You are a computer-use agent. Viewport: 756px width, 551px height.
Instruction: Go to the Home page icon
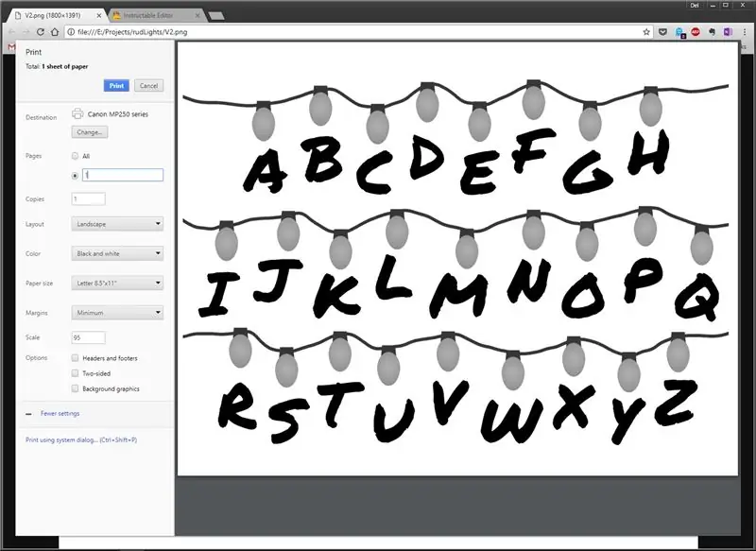pos(55,32)
